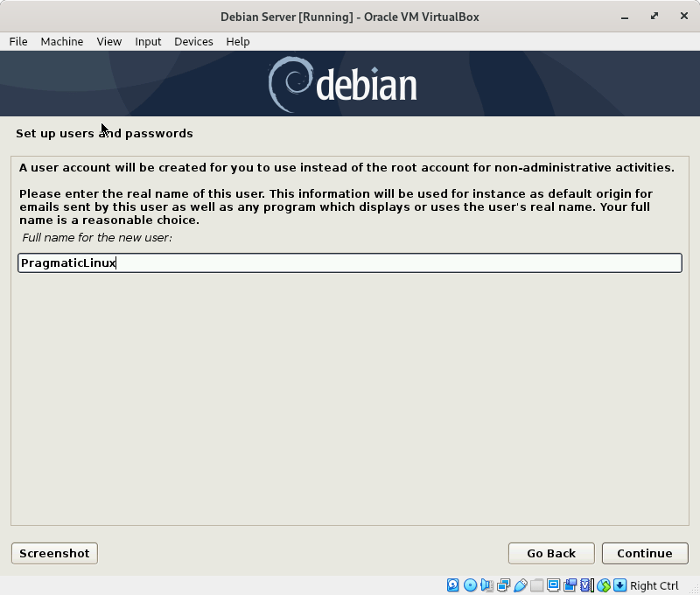Open the Devices menu

coord(193,41)
